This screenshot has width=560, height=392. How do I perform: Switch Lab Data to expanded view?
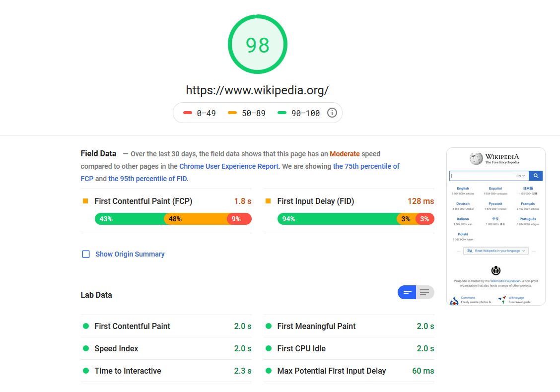(x=424, y=293)
